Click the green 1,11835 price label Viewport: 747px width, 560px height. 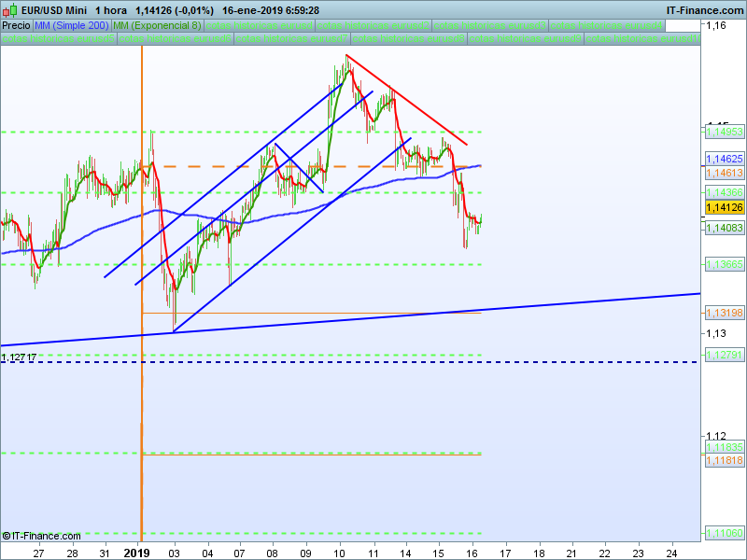725,447
